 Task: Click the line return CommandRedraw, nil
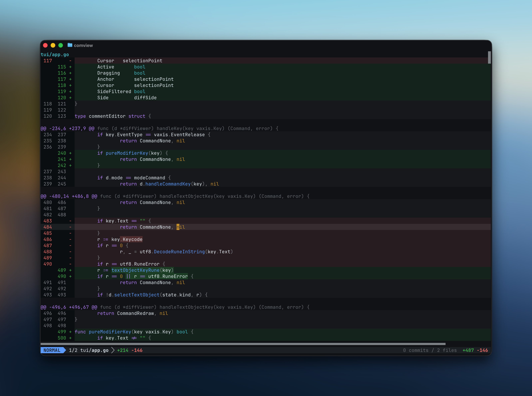click(x=265, y=313)
